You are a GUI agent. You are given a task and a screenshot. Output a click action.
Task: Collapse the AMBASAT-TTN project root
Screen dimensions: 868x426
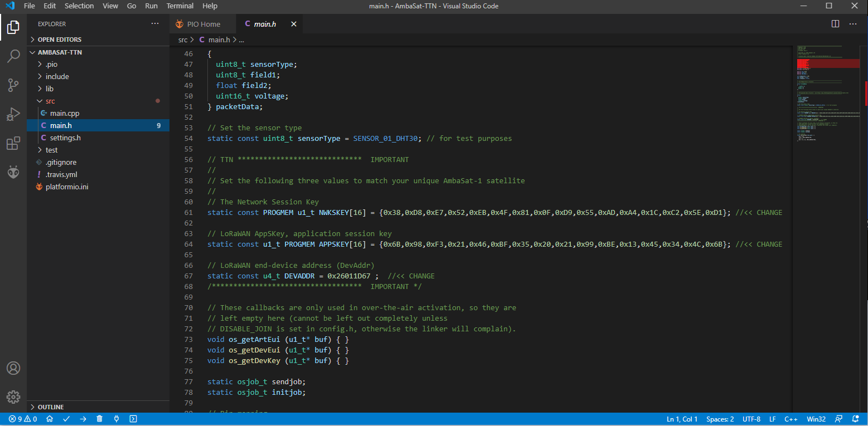98,52
